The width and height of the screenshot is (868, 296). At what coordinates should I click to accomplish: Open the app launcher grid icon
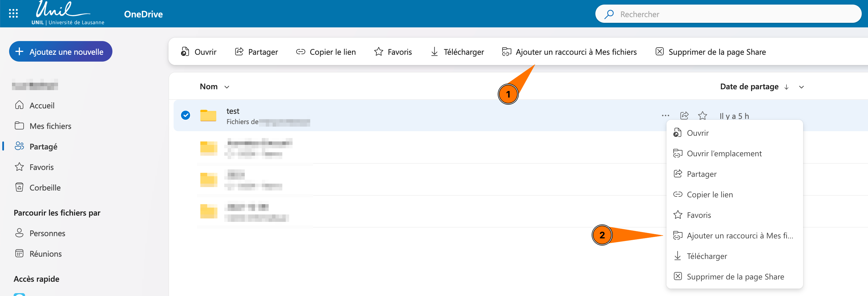point(13,13)
